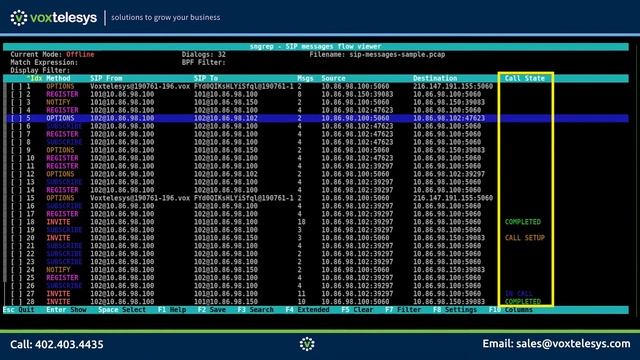This screenshot has height=360, width=640.
Task: Click the filename sip-messages-sample.pcap
Action: [x=397, y=55]
